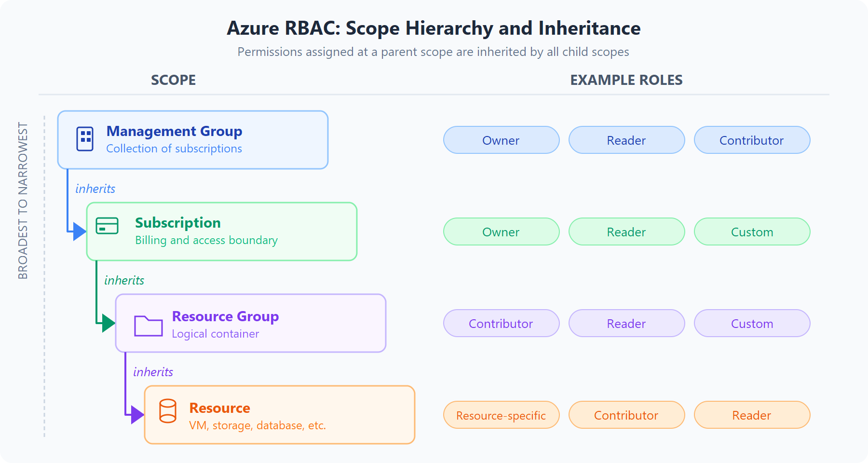This screenshot has width=868, height=463.
Task: Click the Resource database cylinder icon
Action: tap(168, 411)
